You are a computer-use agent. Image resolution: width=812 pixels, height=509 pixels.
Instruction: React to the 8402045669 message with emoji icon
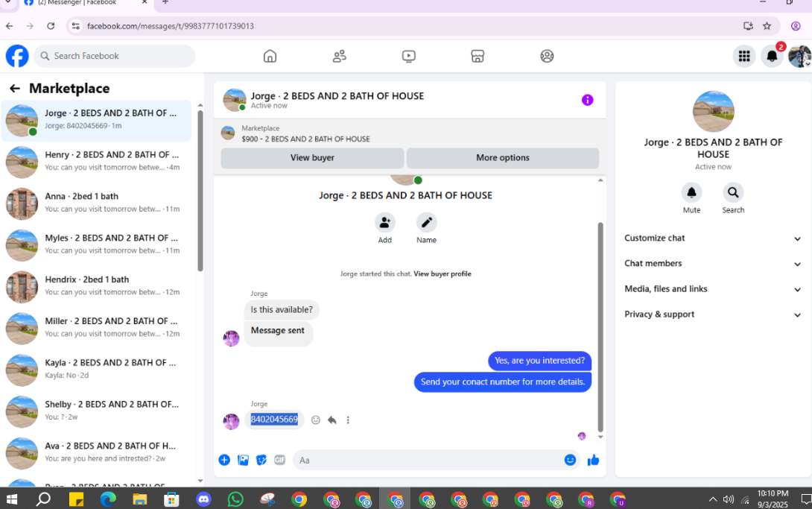315,420
